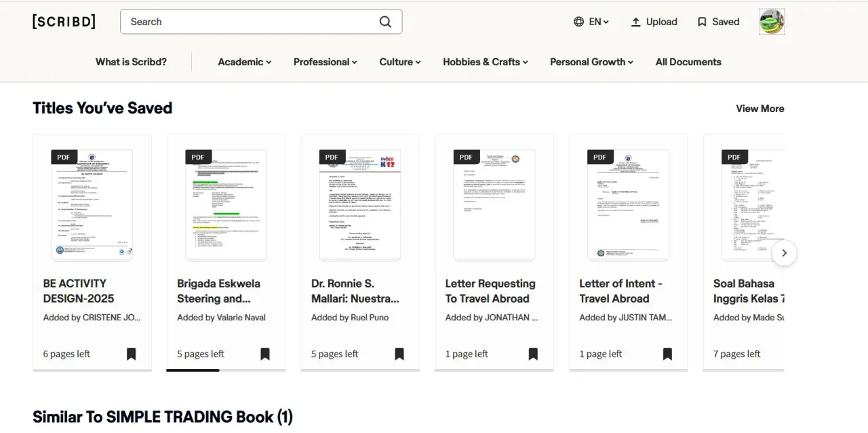Toggle bookmark on Letter of Intent - Travel Abroad
The width and height of the screenshot is (868, 433).
(667, 354)
